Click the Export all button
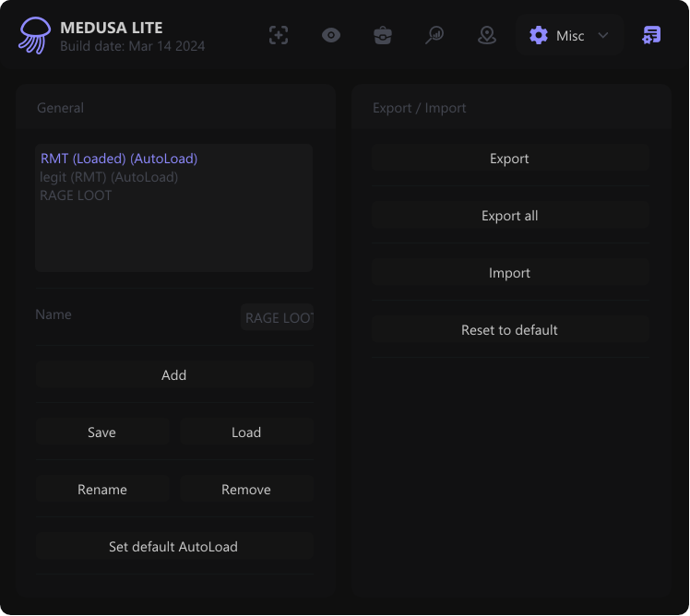Viewport: 690px width, 616px height. [x=510, y=216]
